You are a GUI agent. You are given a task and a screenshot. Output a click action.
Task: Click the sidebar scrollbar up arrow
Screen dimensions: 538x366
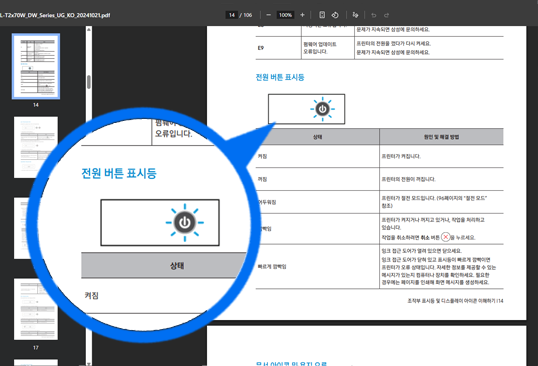89,29
